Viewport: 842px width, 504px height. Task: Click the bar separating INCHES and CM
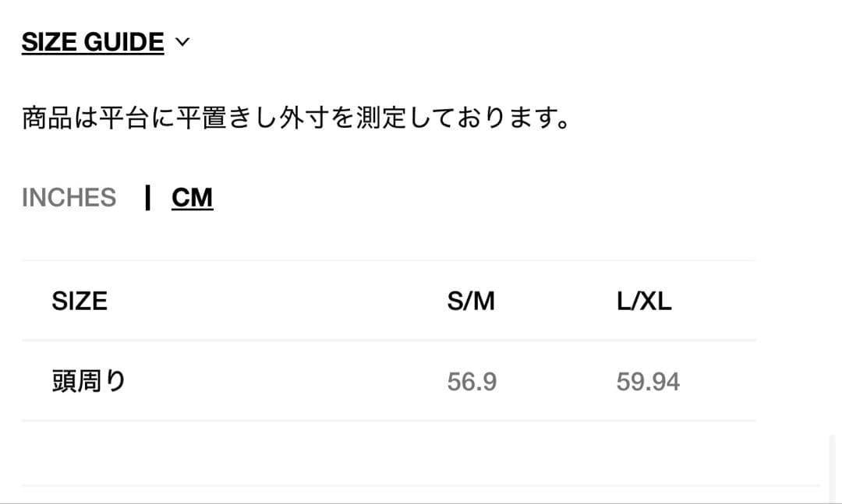click(x=147, y=198)
